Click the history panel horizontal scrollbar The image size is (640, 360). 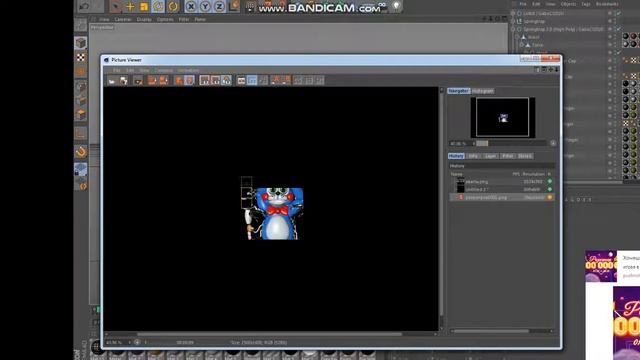pos(491,331)
